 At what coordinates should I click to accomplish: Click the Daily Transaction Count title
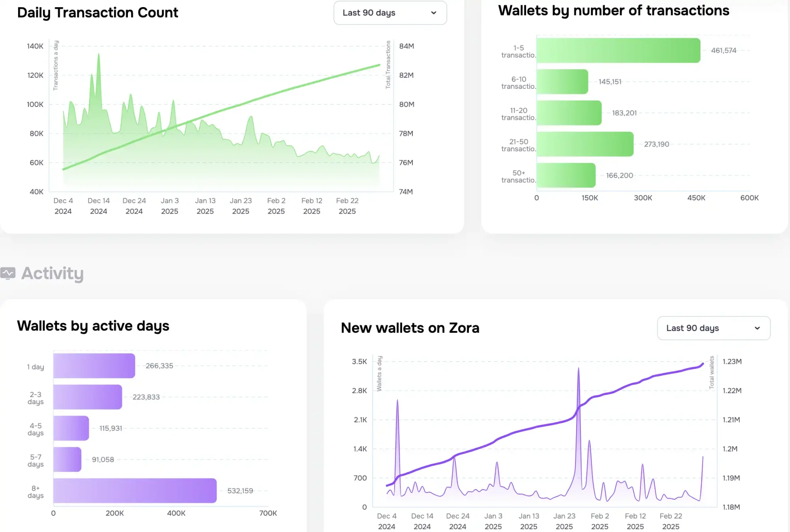pyautogui.click(x=97, y=13)
